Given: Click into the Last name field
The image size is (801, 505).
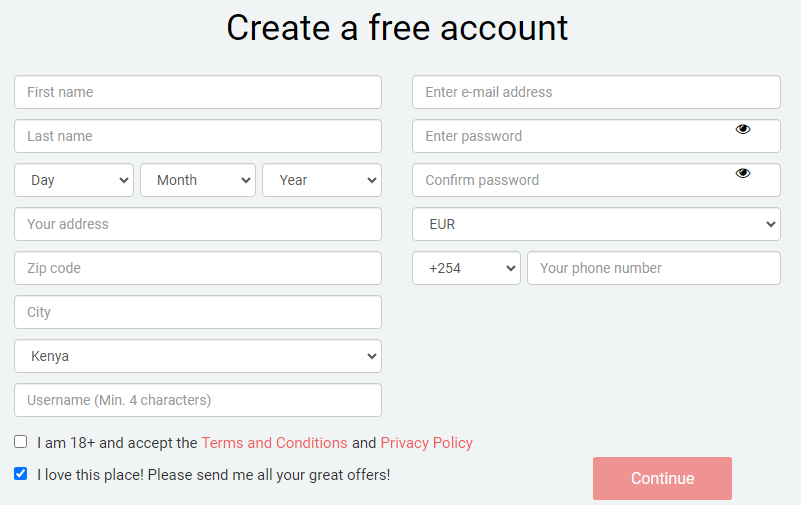Looking at the screenshot, I should tap(198, 136).
